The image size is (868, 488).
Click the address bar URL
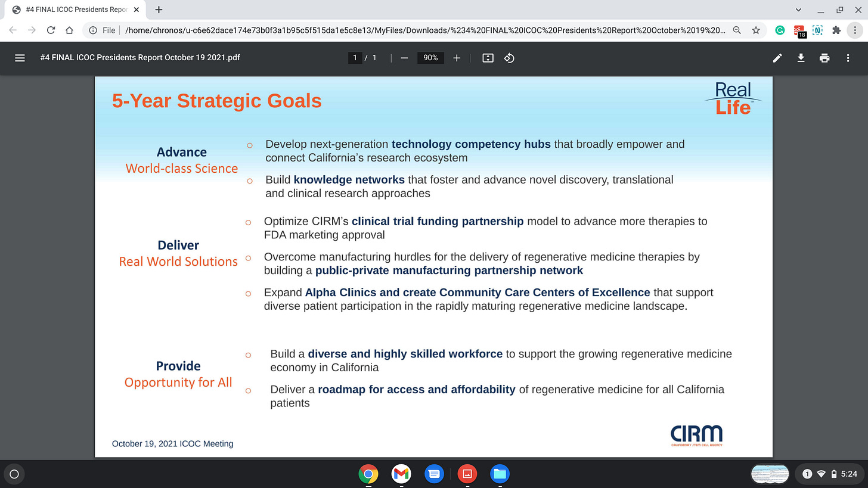coord(425,30)
